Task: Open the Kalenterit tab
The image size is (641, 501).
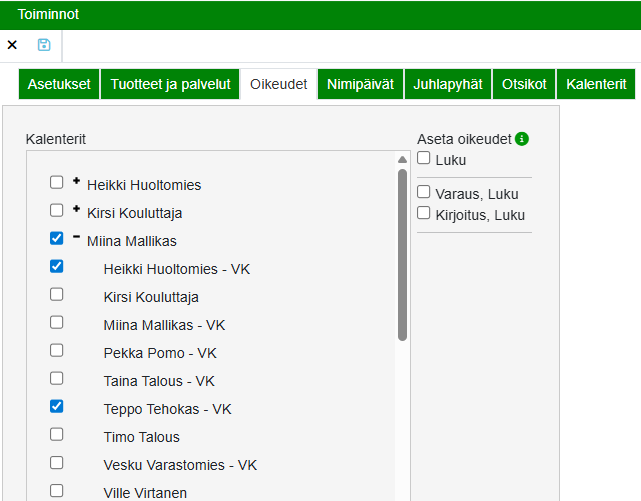Action: [596, 84]
